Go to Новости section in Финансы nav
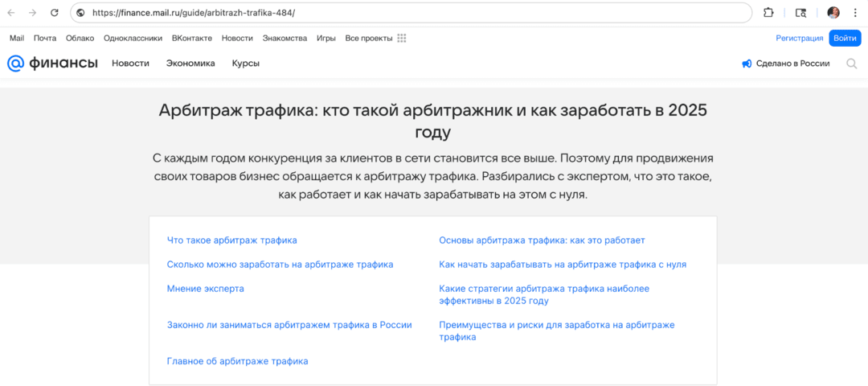Screen dimensions: 868x386 tap(131, 64)
